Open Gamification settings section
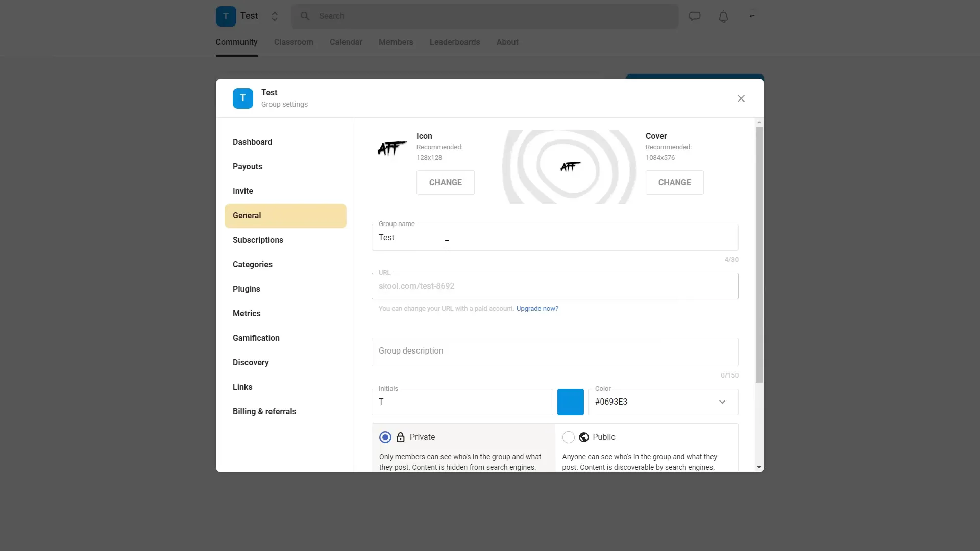The image size is (980, 551). pyautogui.click(x=285, y=338)
